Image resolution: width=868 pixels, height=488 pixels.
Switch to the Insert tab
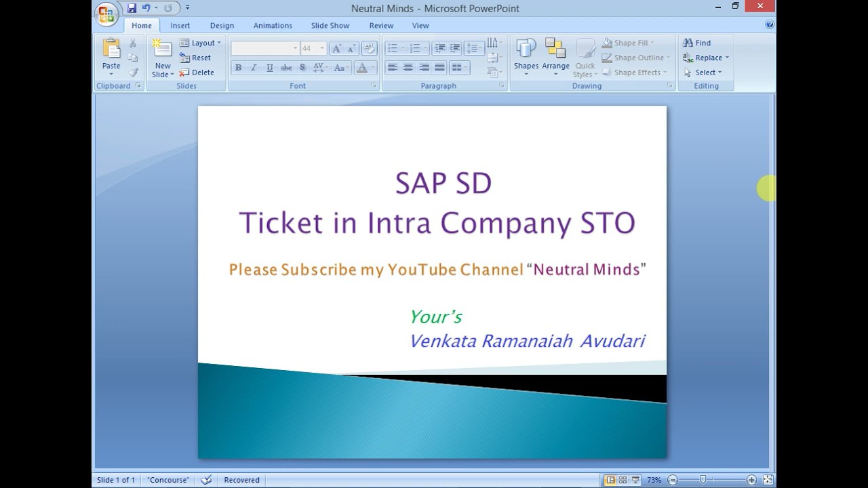(x=180, y=26)
